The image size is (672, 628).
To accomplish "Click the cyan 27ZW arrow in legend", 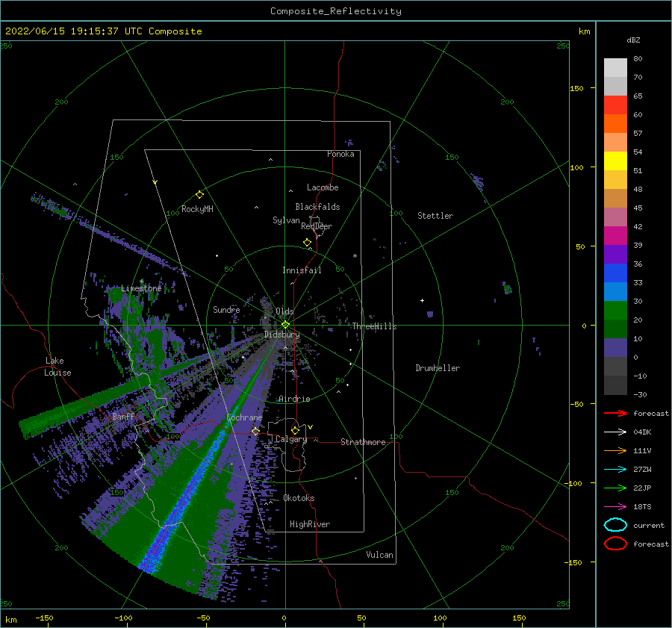I will pyautogui.click(x=615, y=469).
